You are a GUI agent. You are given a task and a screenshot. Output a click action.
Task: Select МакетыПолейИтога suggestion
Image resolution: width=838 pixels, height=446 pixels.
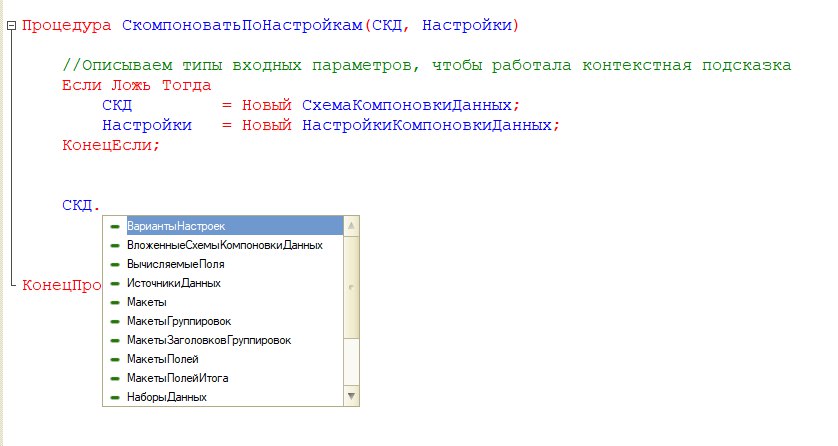222,378
